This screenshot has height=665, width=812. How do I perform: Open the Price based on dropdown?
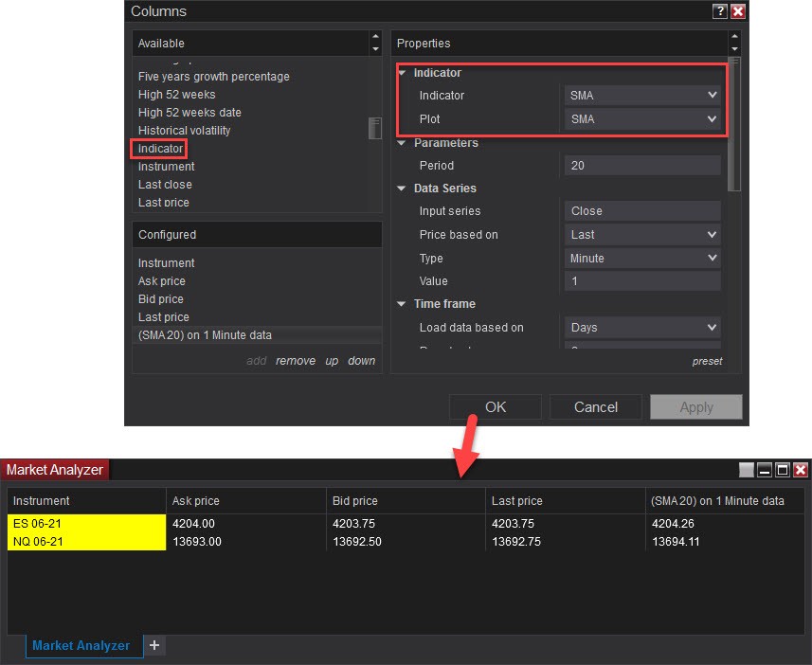point(642,235)
